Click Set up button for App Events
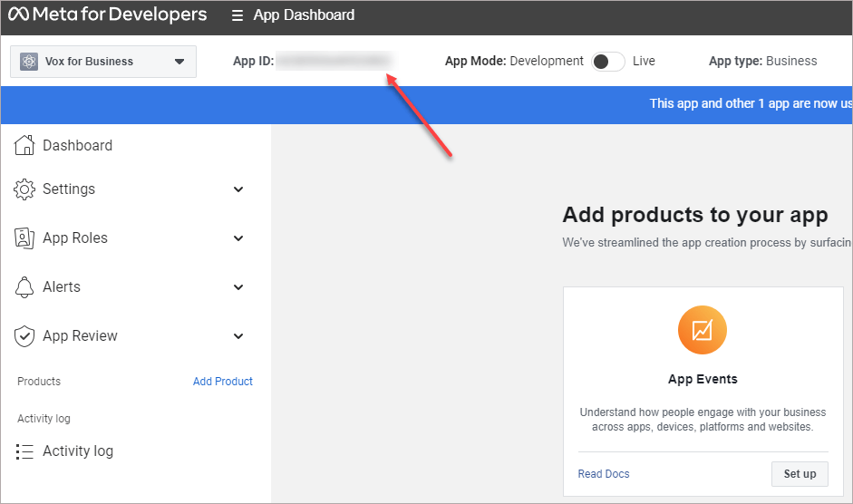The height and width of the screenshot is (504, 853). tap(800, 474)
